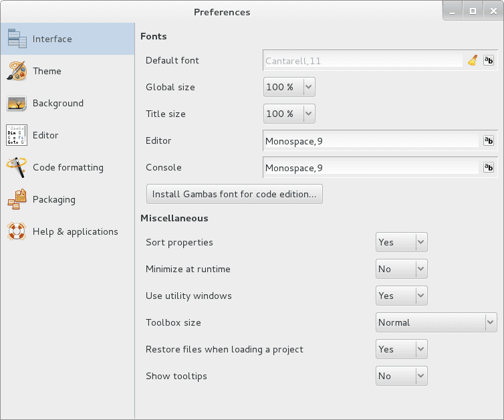Open the Title size percentage dropdown

pos(289,114)
